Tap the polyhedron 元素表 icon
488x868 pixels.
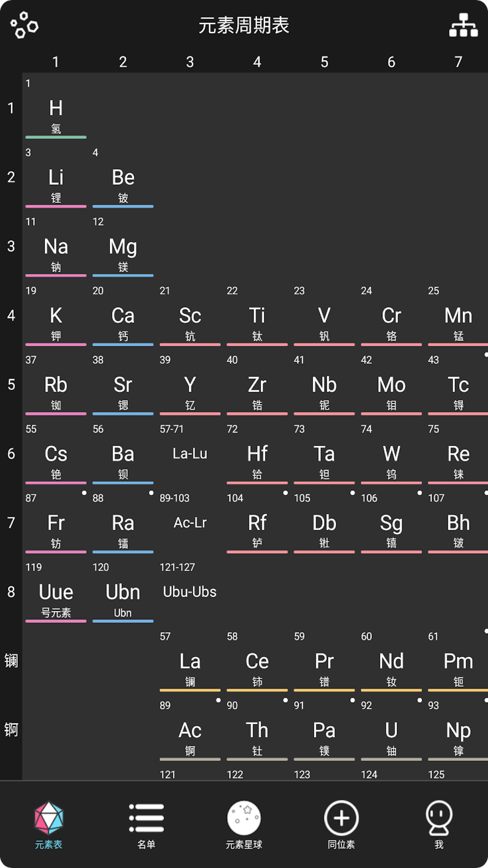click(x=49, y=818)
